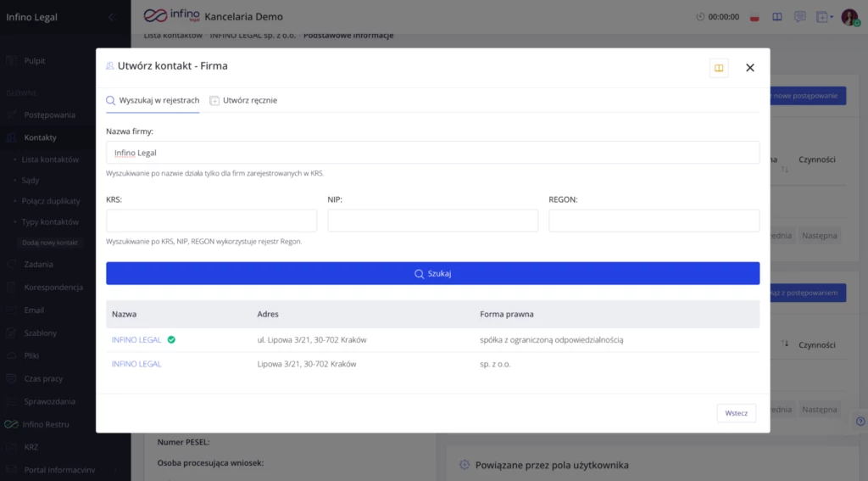Click the timer clock icon in top bar
868x481 pixels.
pyautogui.click(x=700, y=17)
